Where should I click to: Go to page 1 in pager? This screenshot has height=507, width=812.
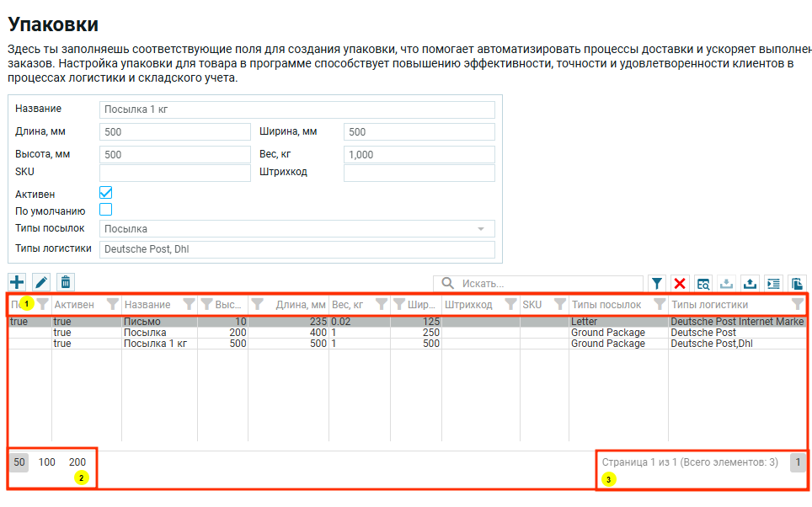tap(797, 462)
